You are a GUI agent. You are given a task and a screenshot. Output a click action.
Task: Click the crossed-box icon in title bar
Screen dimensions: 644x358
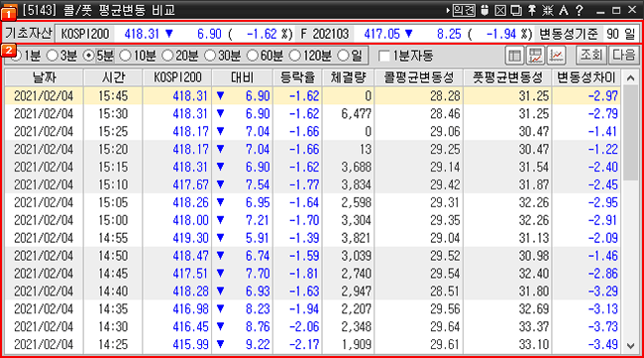pyautogui.click(x=500, y=10)
